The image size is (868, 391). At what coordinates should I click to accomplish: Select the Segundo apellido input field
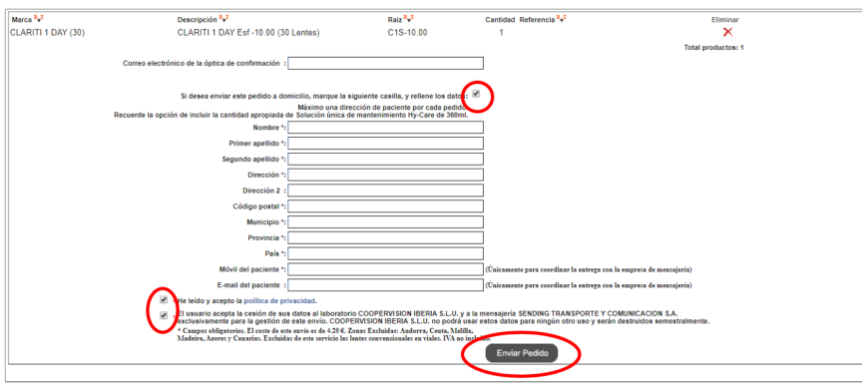[386, 159]
